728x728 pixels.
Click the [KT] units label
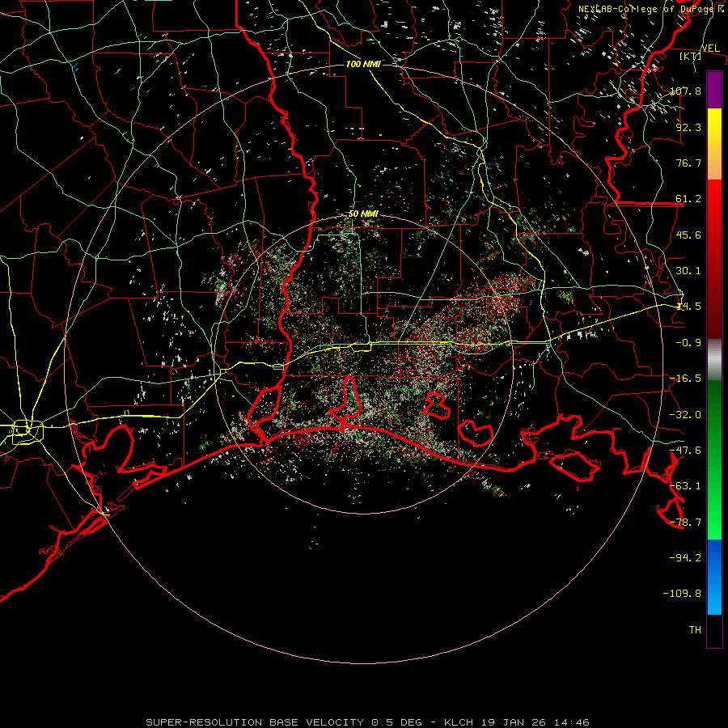pyautogui.click(x=690, y=56)
